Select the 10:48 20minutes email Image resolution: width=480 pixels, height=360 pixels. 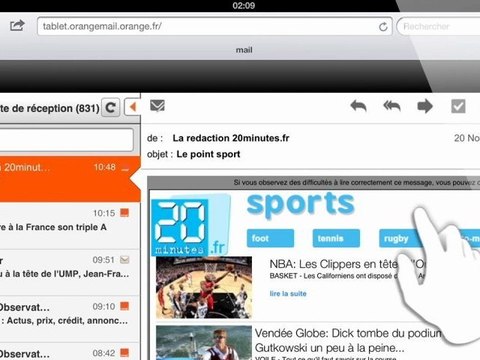tap(70, 179)
